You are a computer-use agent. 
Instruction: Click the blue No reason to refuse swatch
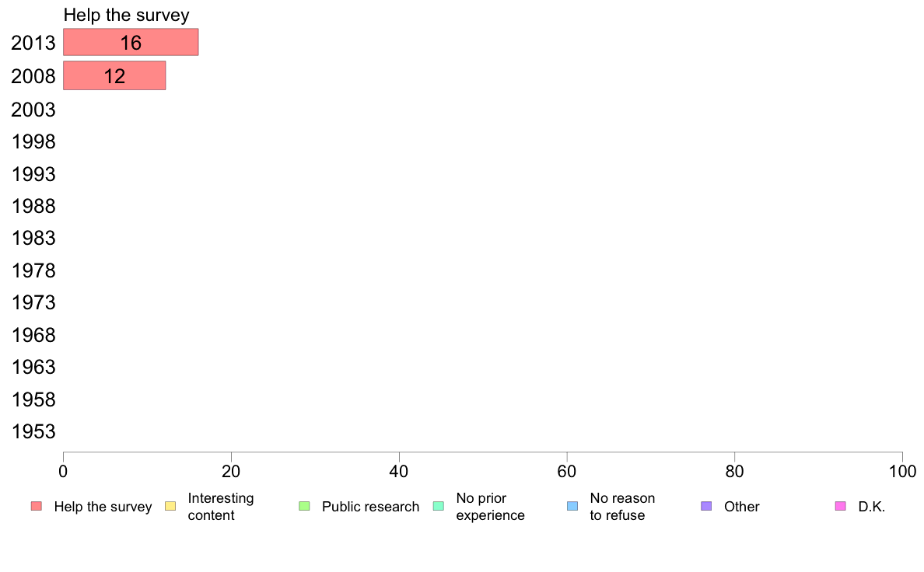(x=572, y=506)
